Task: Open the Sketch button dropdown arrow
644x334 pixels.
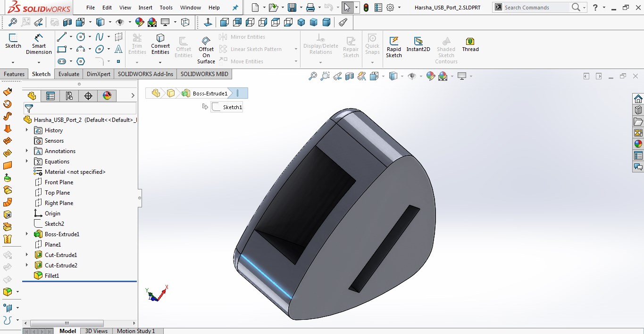Action: [x=13, y=62]
